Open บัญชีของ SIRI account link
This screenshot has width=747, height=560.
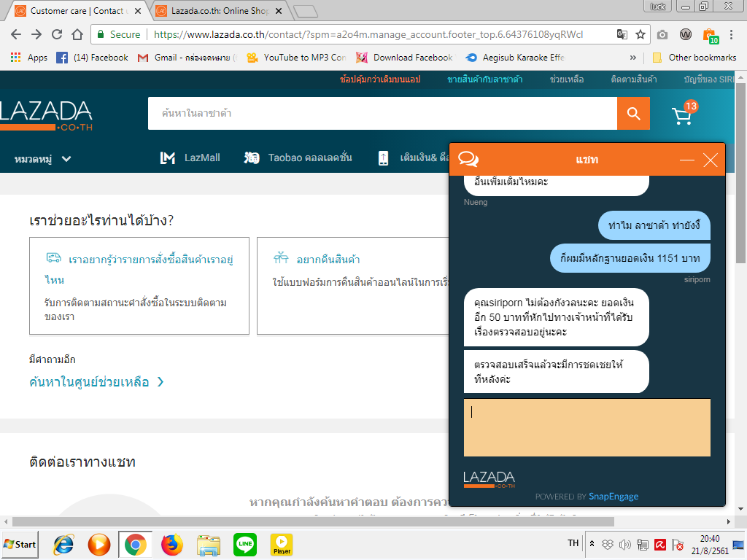709,79
